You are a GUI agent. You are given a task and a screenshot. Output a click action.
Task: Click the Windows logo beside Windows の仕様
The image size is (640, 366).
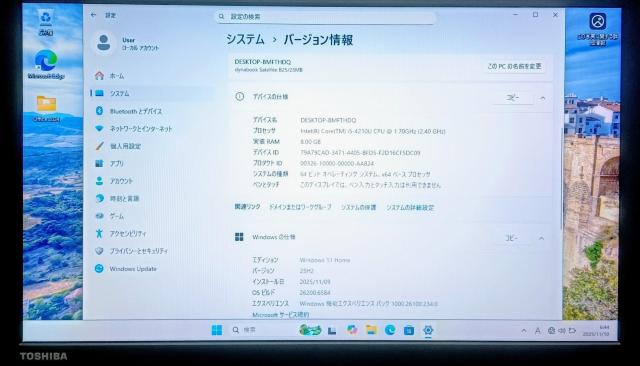pyautogui.click(x=239, y=237)
